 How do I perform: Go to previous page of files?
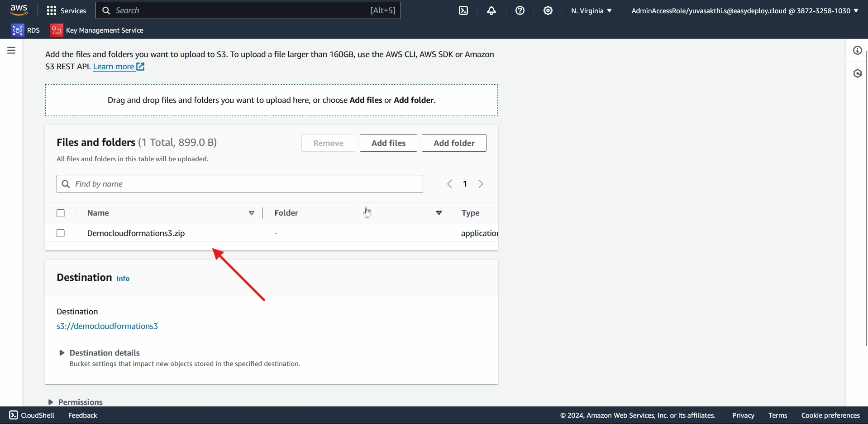click(x=449, y=184)
